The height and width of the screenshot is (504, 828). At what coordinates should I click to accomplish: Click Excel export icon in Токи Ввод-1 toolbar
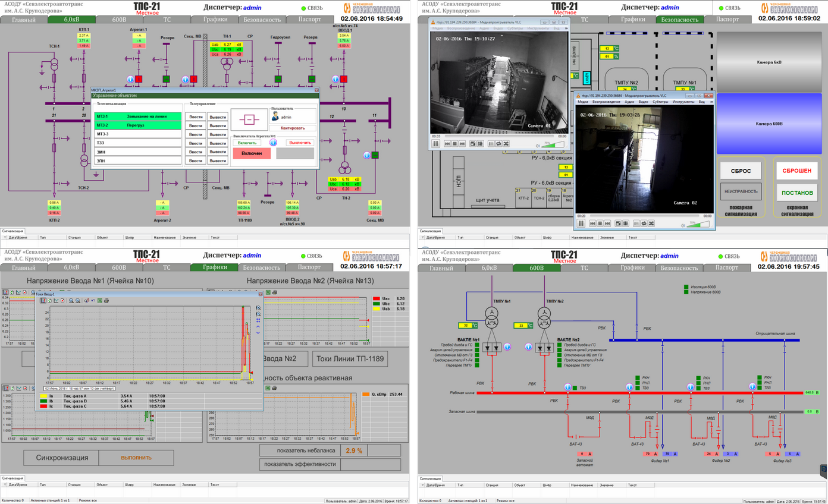(100, 301)
